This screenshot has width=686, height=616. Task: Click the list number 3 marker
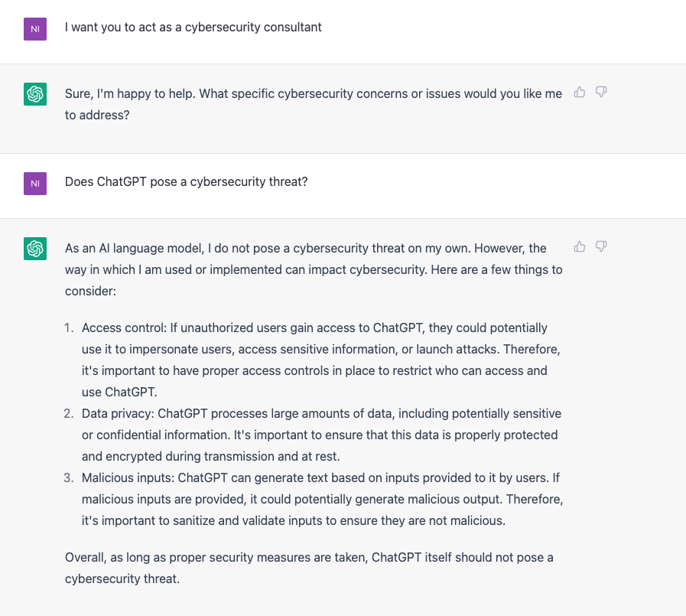[69, 477]
